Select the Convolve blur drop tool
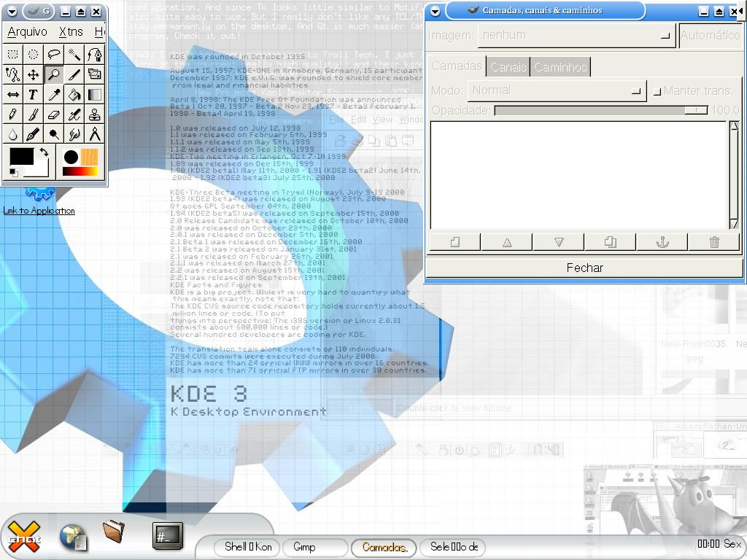The image size is (747, 560). click(x=13, y=134)
